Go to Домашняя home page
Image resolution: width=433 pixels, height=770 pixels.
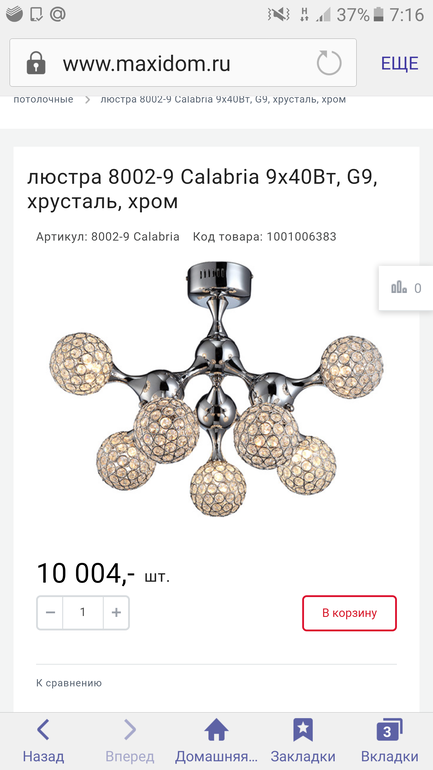point(216,741)
